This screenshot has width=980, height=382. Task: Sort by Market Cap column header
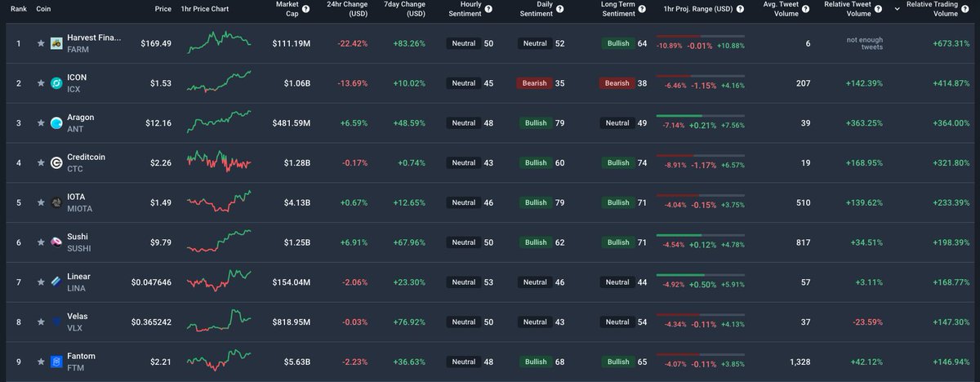(287, 10)
